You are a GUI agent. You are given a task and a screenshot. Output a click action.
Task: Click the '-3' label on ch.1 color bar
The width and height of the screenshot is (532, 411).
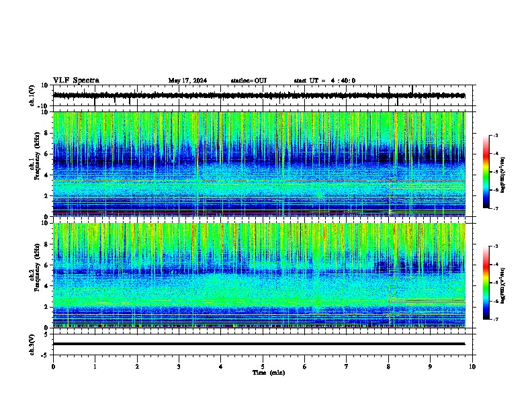point(496,135)
